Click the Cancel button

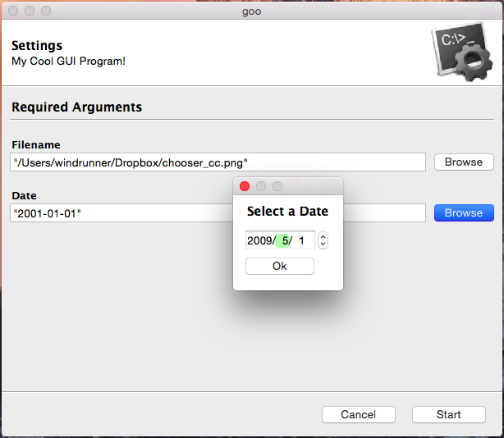pos(359,414)
